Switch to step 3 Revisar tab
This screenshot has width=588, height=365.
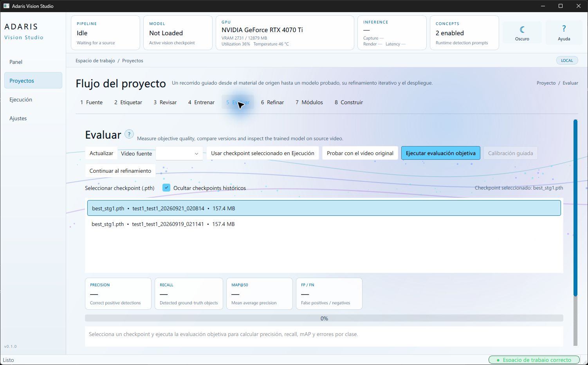(x=165, y=102)
